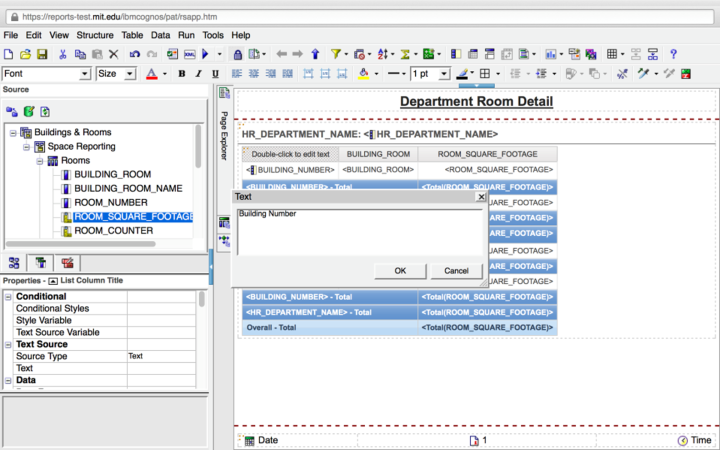Image resolution: width=720 pixels, height=450 pixels.
Task: Toggle the locked page objects padlock
Action: point(237,54)
